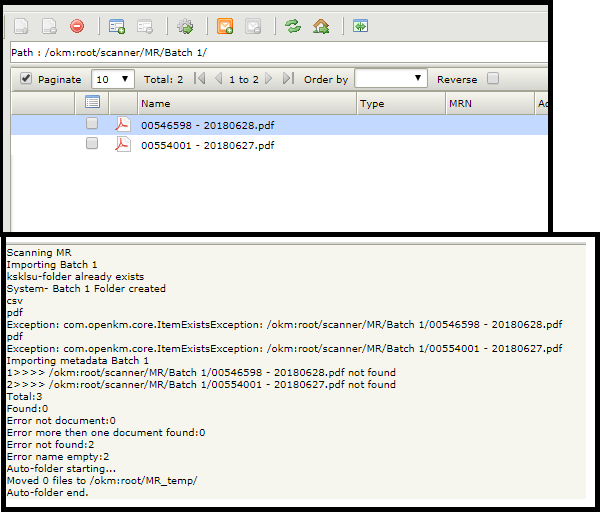Open PDF icon for 00546598 - 20180628.pdf
The height and width of the screenshot is (531, 612).
123,124
